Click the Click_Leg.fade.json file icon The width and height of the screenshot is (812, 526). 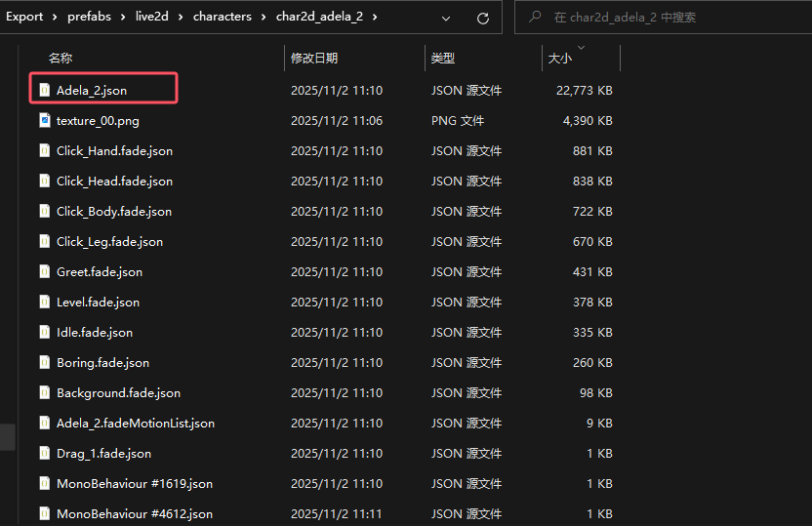(45, 241)
